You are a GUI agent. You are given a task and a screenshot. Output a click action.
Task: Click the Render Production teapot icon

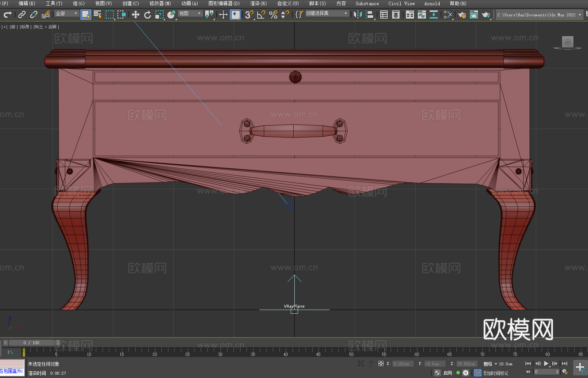[x=486, y=14]
